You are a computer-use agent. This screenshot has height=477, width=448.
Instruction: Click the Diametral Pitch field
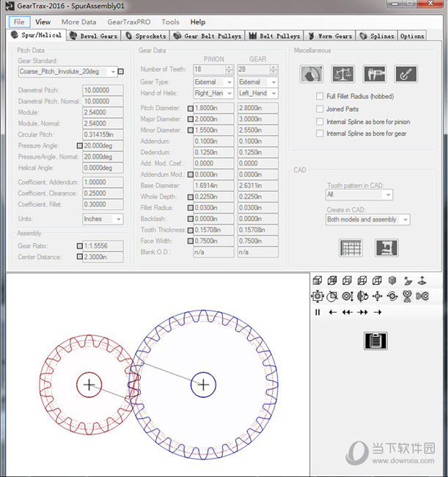click(103, 90)
